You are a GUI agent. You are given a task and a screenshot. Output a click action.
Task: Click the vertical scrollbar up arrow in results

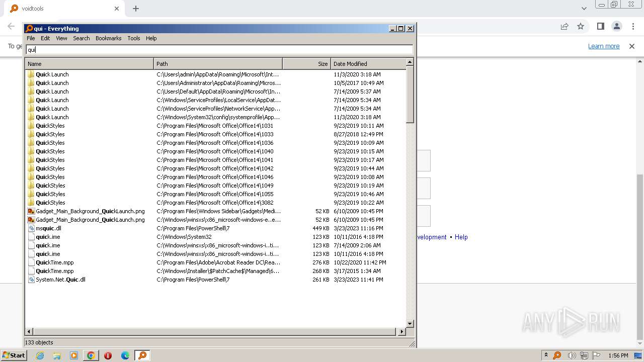410,62
